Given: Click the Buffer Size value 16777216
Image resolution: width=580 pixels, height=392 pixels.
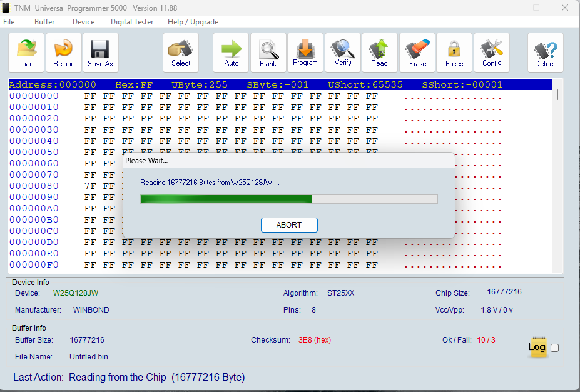Looking at the screenshot, I should coord(87,340).
